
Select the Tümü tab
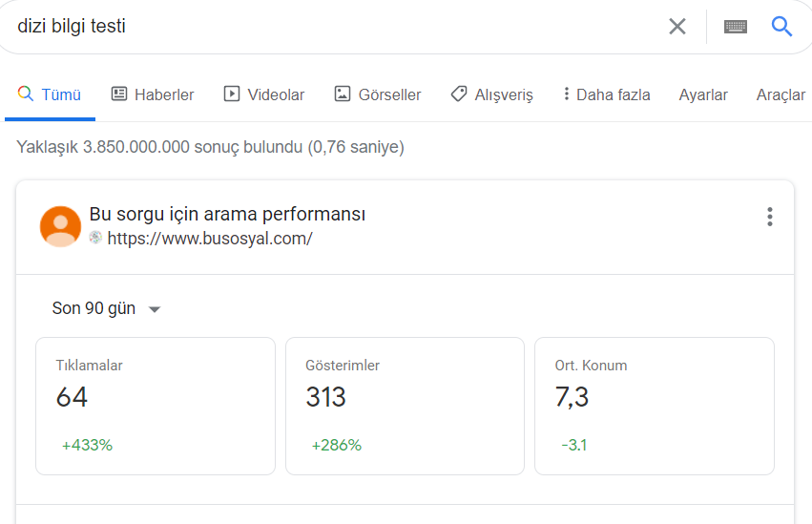point(50,94)
